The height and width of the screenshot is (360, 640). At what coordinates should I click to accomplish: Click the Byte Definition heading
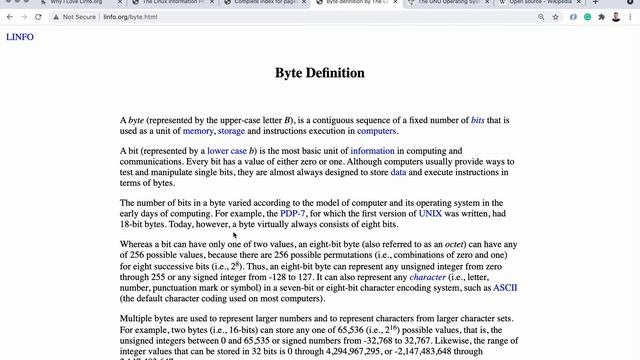pos(320,73)
